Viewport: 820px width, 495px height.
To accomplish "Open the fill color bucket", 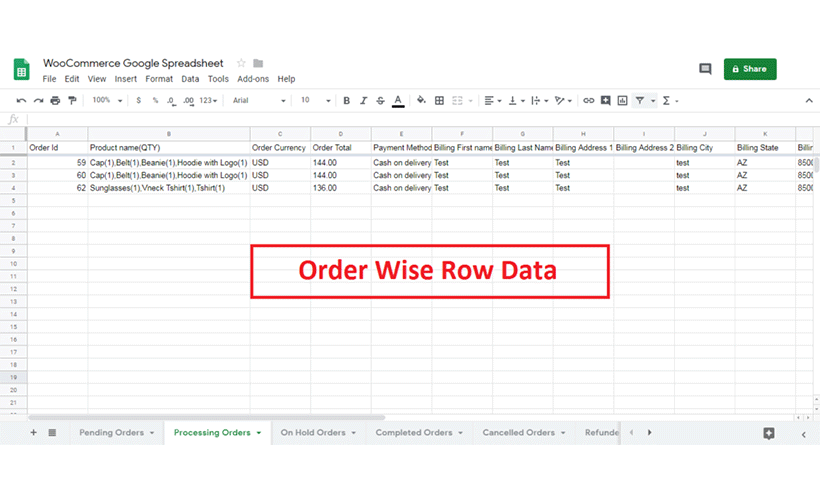I will pos(421,100).
